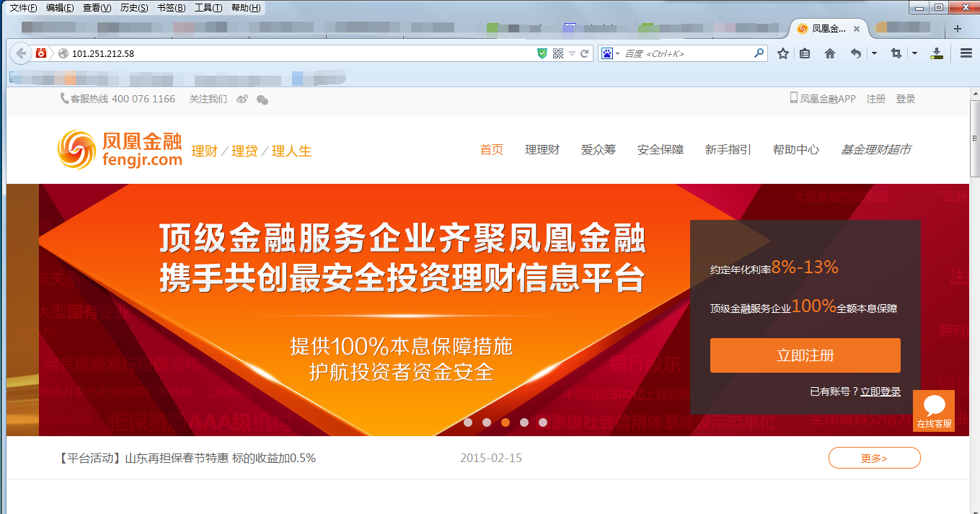Open the Baidu search engine selector dropdown
Viewport: 980px width, 514px height.
(610, 53)
